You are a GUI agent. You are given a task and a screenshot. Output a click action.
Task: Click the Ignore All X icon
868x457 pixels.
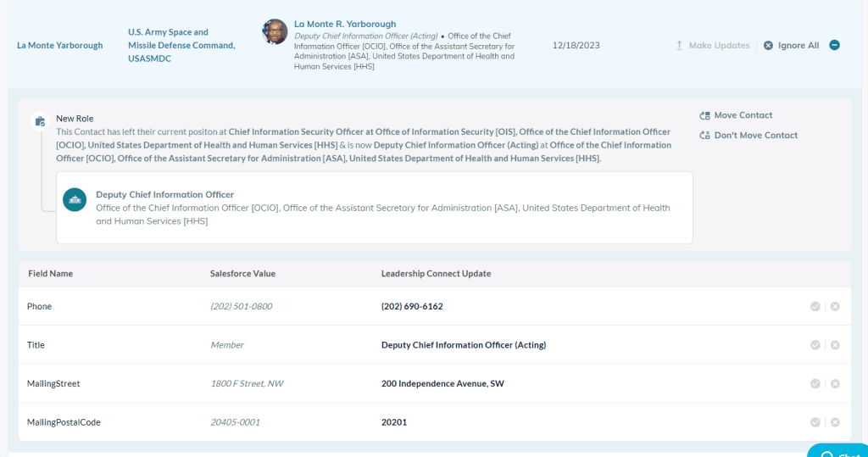point(768,46)
